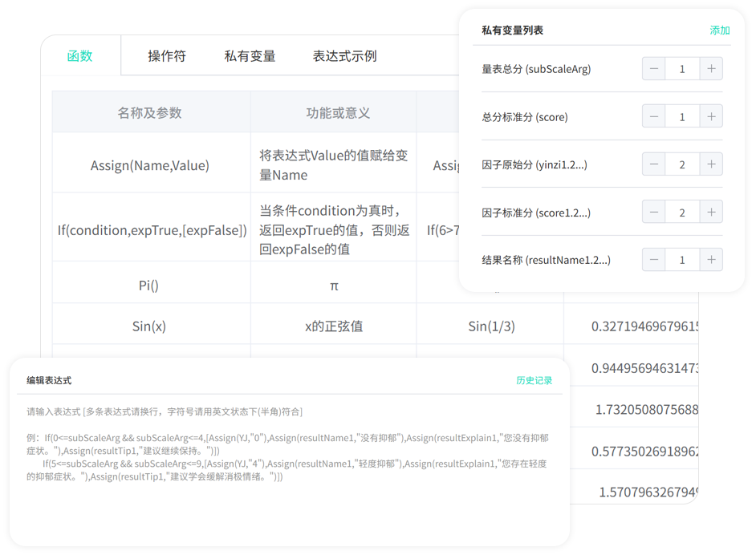Open the 操作符 tab

(x=167, y=56)
